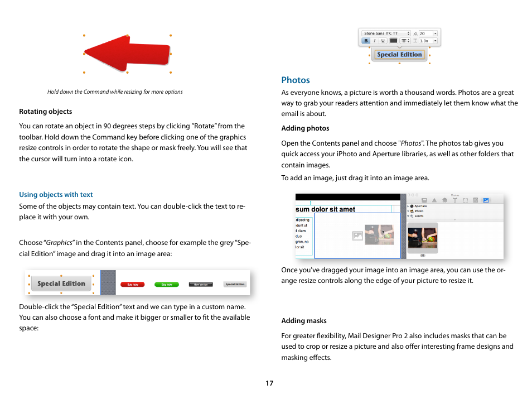Click the dark New Version graphic
This screenshot has height=404, width=532.
tap(201, 285)
